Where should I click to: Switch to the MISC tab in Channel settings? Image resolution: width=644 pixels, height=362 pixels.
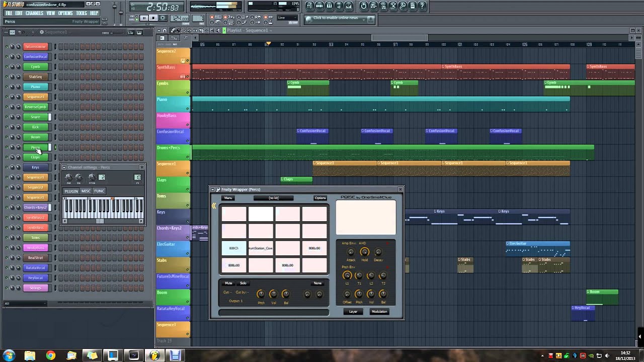[x=86, y=191]
